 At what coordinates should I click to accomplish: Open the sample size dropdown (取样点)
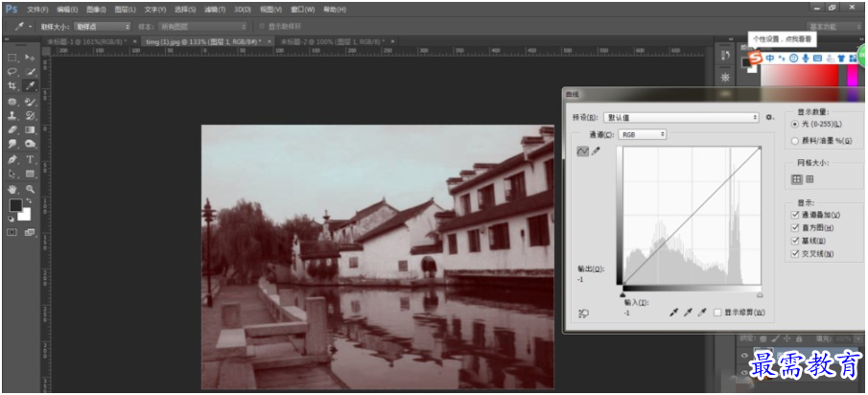click(x=103, y=27)
